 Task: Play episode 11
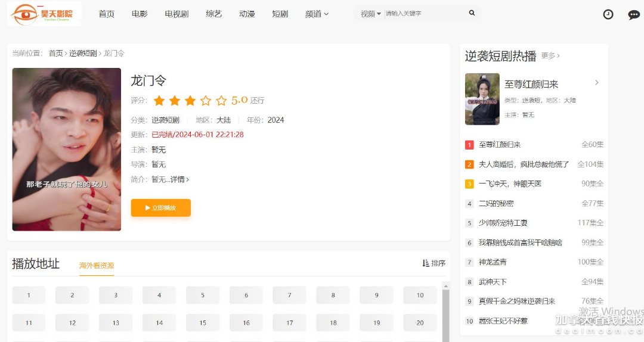pos(29,323)
